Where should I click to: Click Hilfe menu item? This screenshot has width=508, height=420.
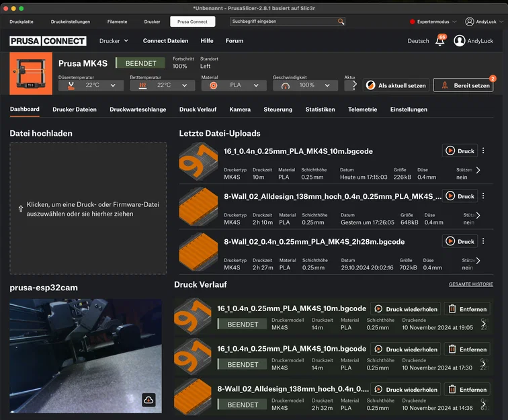click(207, 41)
